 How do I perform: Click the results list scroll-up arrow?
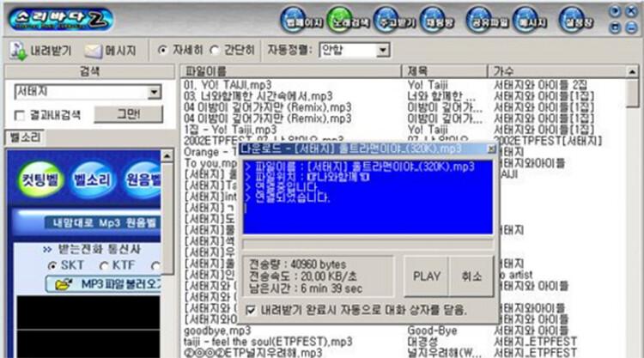633,72
